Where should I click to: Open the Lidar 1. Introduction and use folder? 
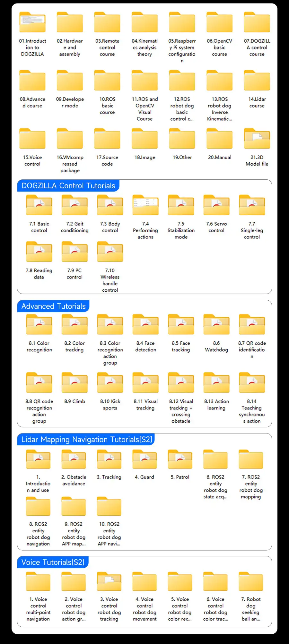pyautogui.click(x=38, y=459)
